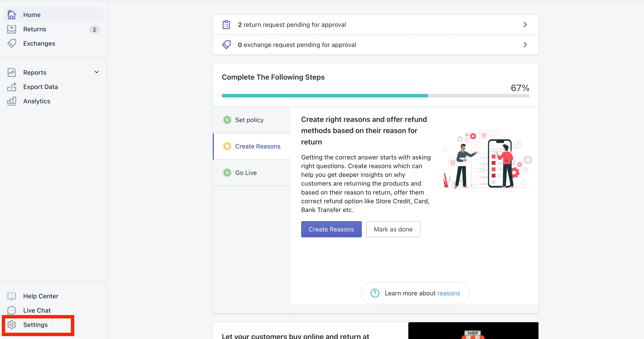Viewport: 644px width, 339px height.
Task: Open Reports in the sidebar menu
Action: click(x=35, y=72)
